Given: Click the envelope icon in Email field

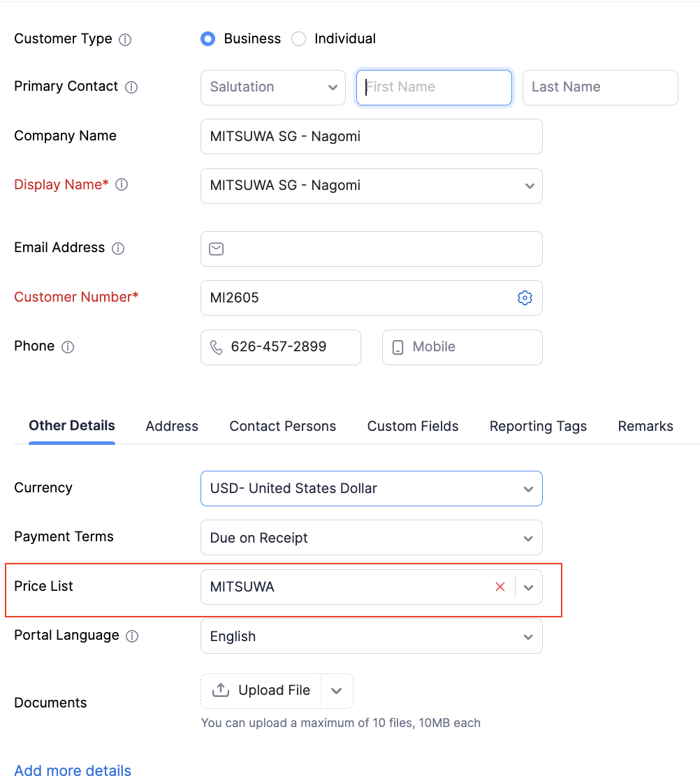Looking at the screenshot, I should (x=217, y=249).
